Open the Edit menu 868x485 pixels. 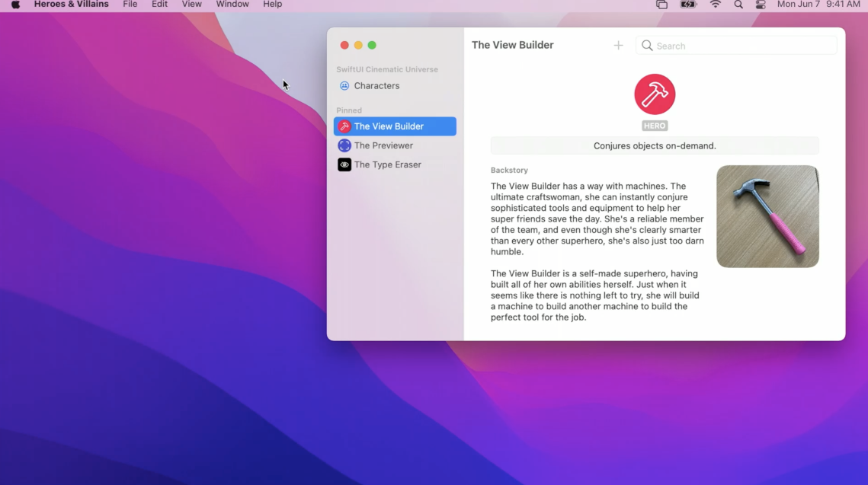pos(159,5)
